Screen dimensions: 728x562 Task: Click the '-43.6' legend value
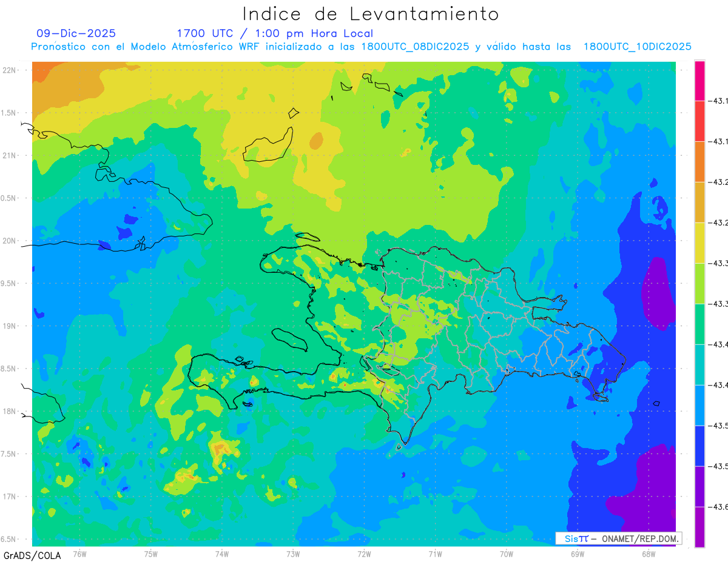click(719, 507)
